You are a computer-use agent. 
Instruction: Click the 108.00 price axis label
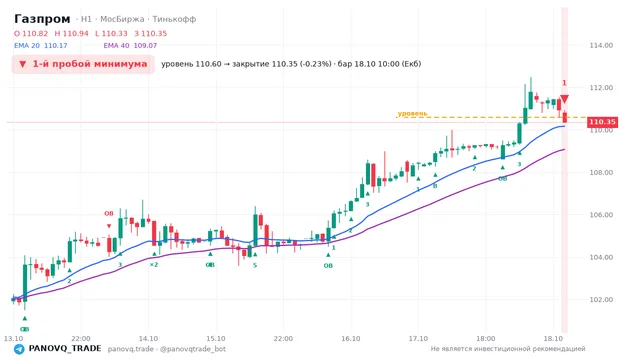601,173
